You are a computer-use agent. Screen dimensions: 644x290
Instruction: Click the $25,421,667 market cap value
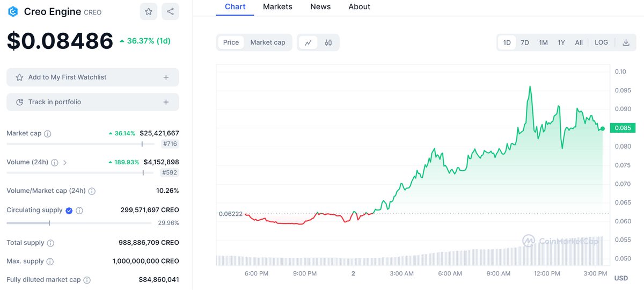pyautogui.click(x=159, y=133)
